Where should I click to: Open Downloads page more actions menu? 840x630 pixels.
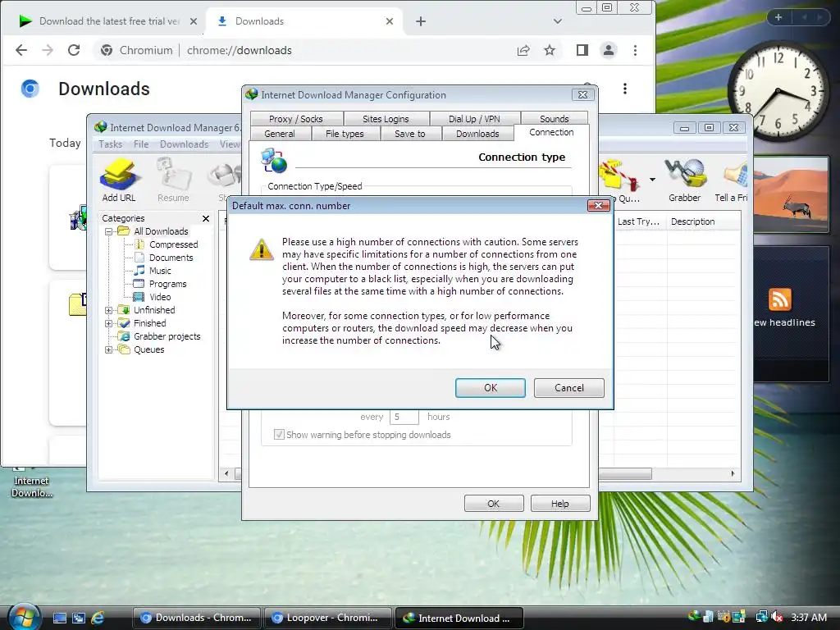coord(624,89)
